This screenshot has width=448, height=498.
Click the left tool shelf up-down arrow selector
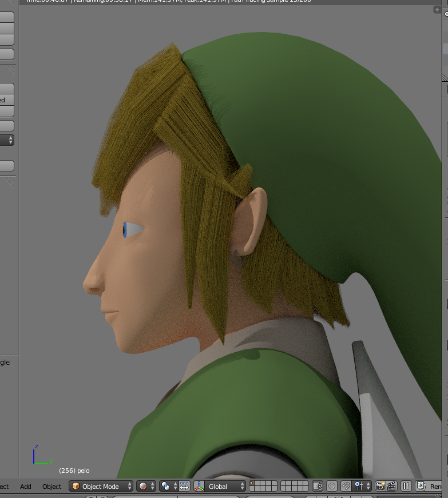pyautogui.click(x=7, y=140)
